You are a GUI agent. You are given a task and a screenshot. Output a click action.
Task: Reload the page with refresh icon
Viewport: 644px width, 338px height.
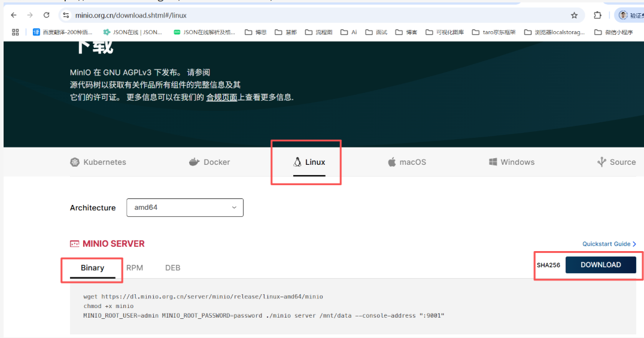pos(47,15)
